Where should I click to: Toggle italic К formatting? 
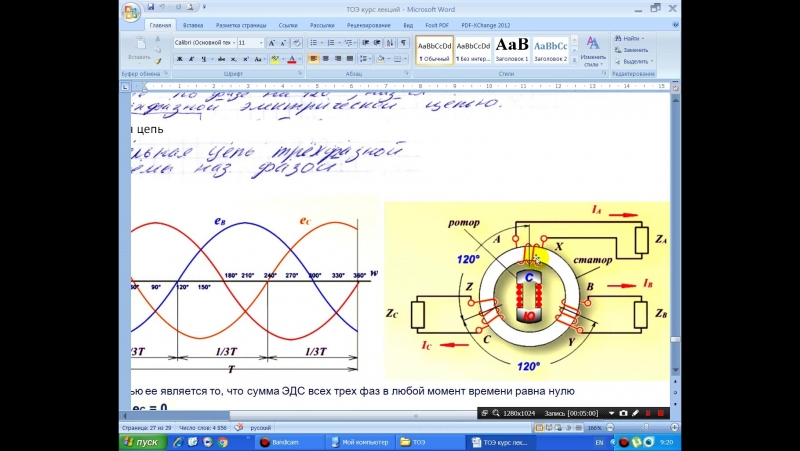[191, 59]
